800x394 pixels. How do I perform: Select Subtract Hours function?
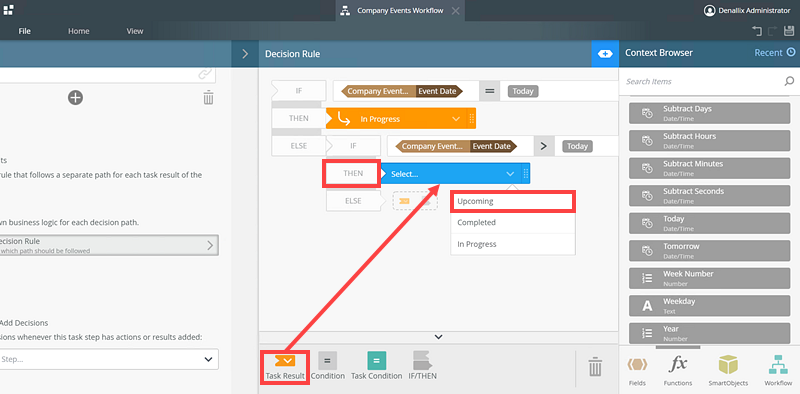point(709,140)
